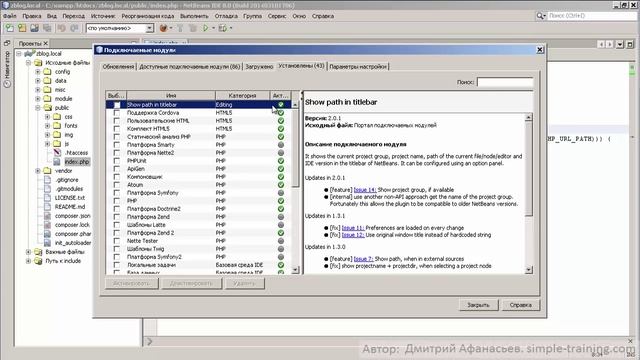The width and height of the screenshot is (640, 360).
Task: Click the Clean and Build icon
Action: pos(193,28)
